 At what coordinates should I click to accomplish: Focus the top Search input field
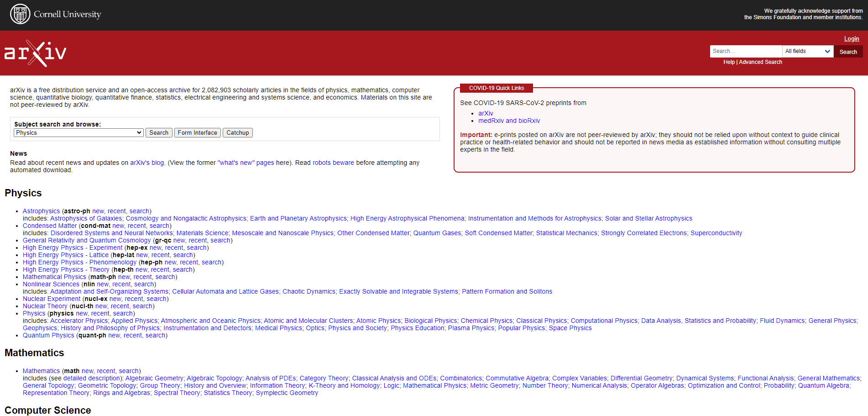pos(746,51)
